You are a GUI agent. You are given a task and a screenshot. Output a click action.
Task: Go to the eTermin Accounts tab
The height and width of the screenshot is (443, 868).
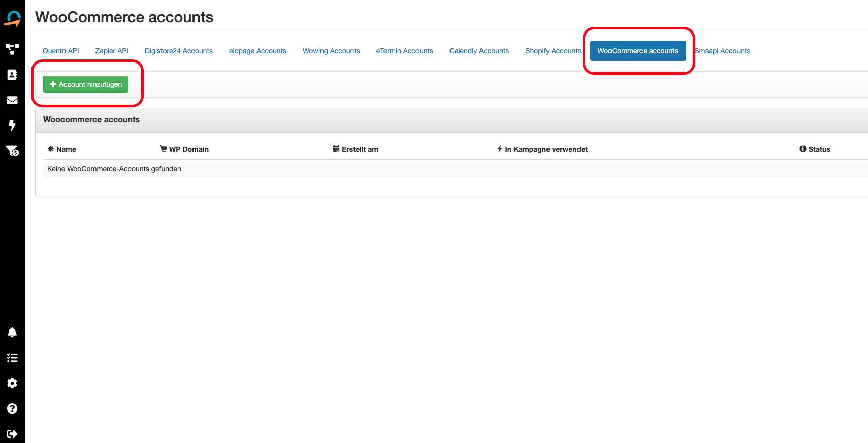(405, 51)
